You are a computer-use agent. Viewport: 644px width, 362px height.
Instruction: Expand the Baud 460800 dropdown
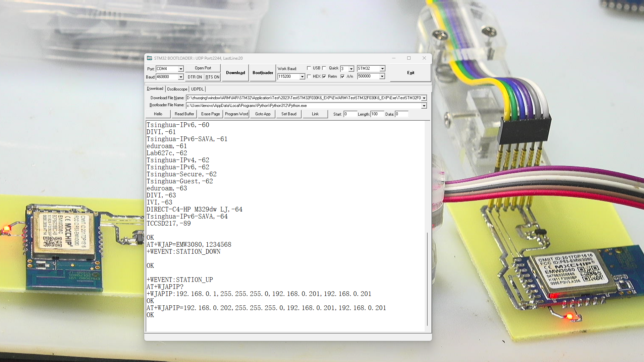[181, 77]
